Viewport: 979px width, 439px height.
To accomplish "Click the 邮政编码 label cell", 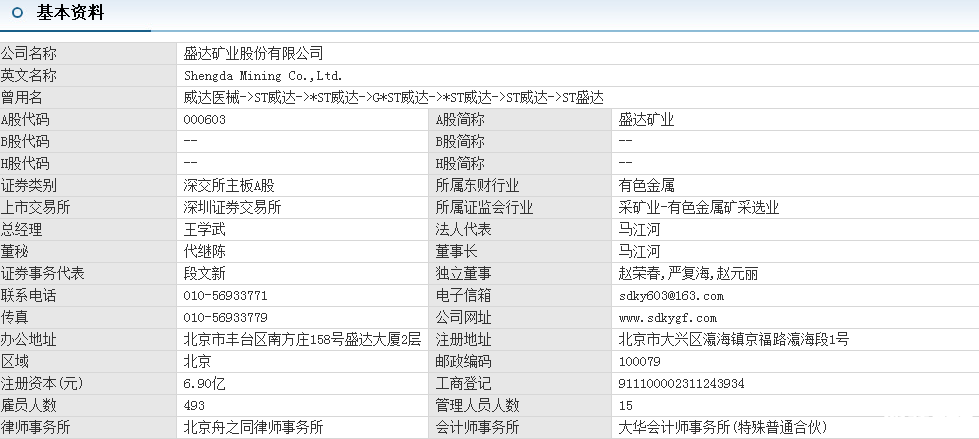I will click(520, 362).
